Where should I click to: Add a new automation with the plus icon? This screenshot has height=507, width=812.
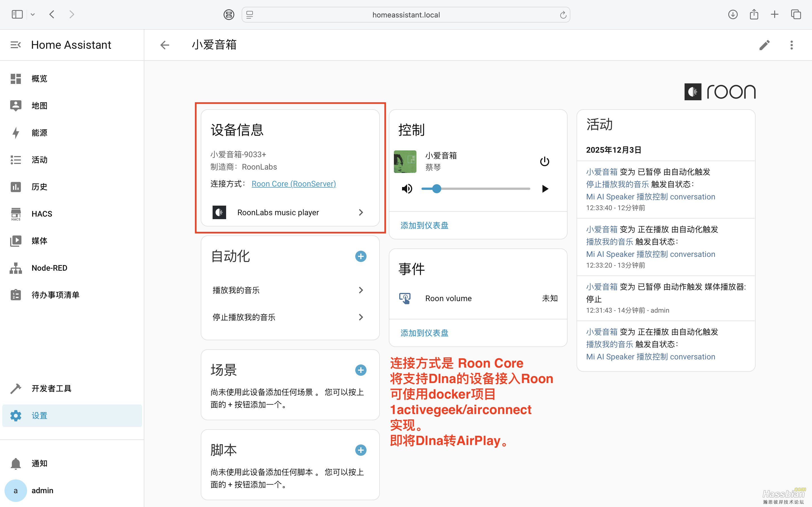361,257
